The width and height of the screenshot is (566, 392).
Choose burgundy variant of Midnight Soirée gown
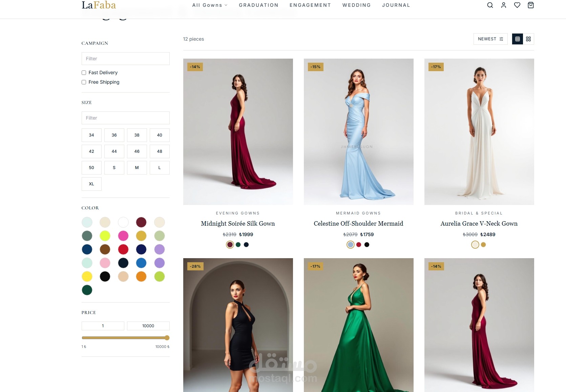(230, 245)
